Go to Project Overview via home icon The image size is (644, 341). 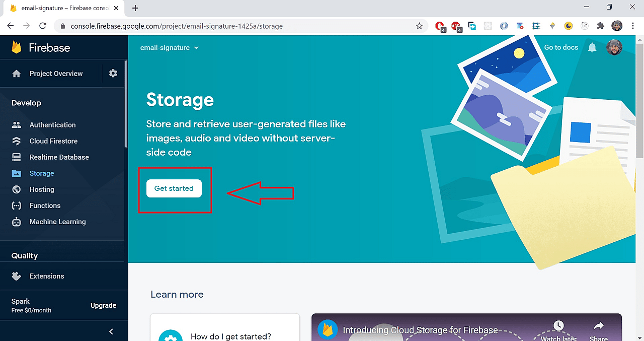55,73
